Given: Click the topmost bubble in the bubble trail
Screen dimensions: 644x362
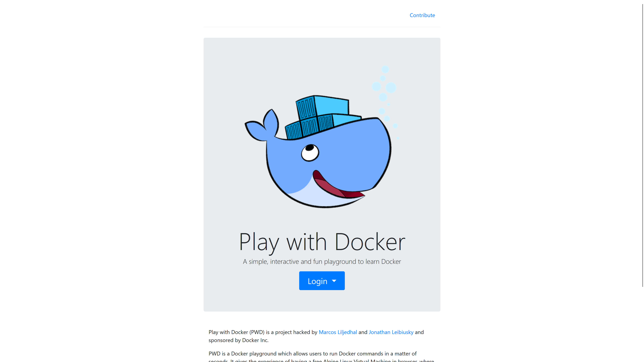Looking at the screenshot, I should pyautogui.click(x=385, y=69).
